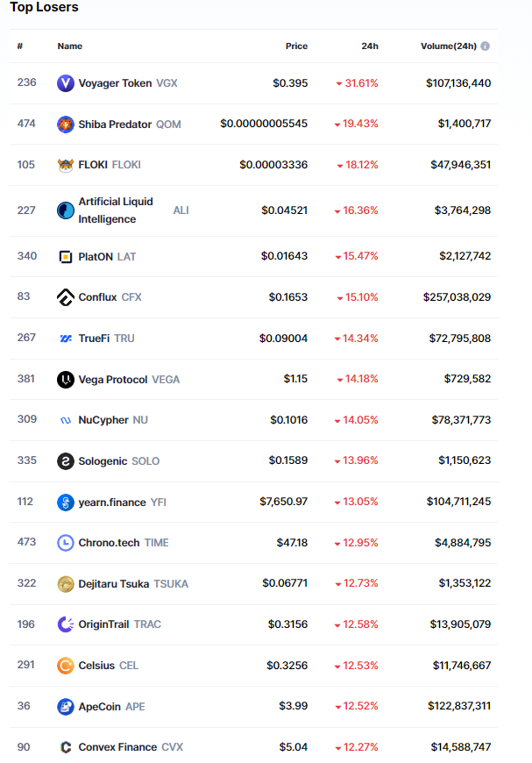Viewport: 532px width, 763px height.
Task: Sort by 24h change column header
Action: click(370, 46)
